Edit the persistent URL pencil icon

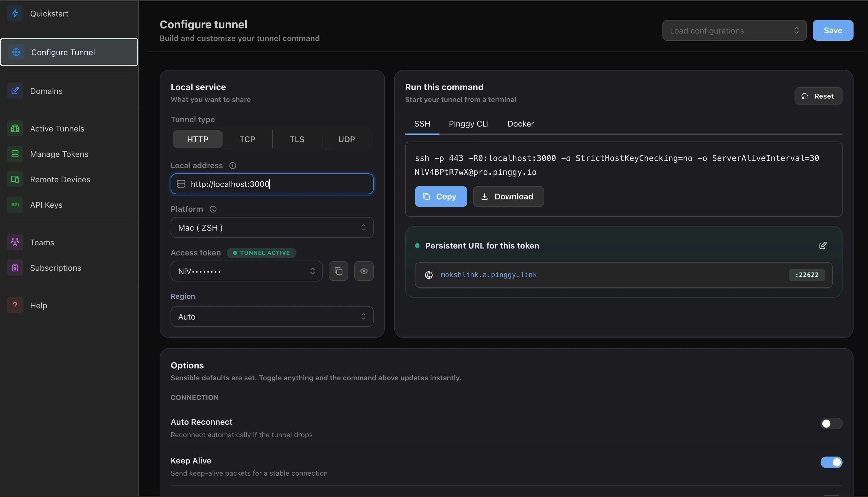823,246
